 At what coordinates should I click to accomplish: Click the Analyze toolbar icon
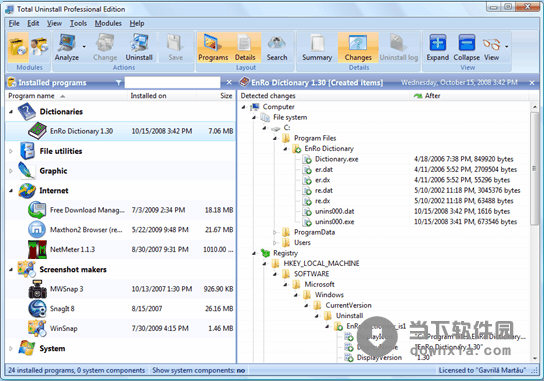(x=67, y=48)
